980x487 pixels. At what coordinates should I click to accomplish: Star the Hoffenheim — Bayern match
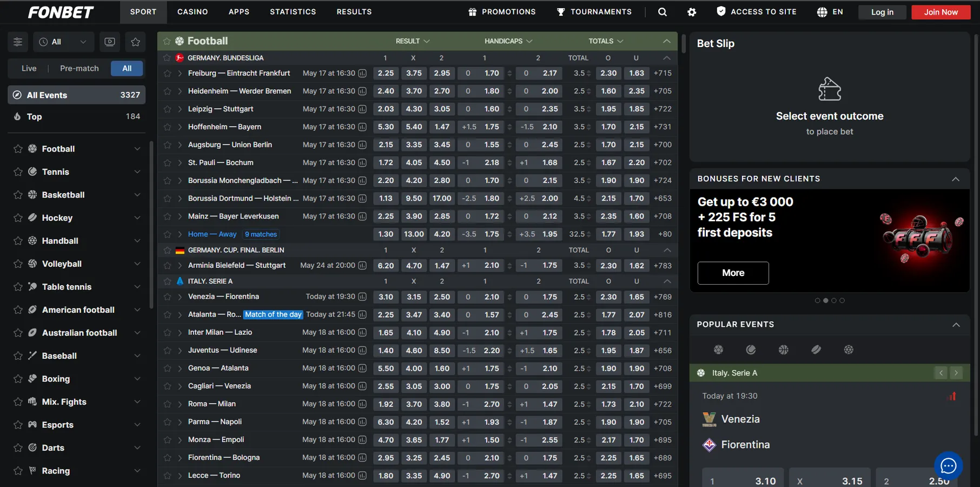[x=167, y=127]
